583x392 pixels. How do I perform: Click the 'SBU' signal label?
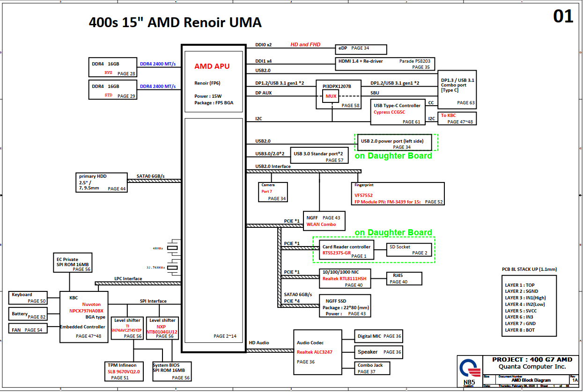point(375,93)
